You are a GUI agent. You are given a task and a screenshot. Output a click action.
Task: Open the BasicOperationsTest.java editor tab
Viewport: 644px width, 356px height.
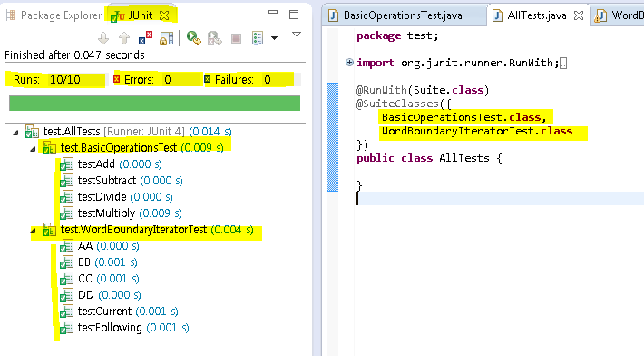(396, 15)
